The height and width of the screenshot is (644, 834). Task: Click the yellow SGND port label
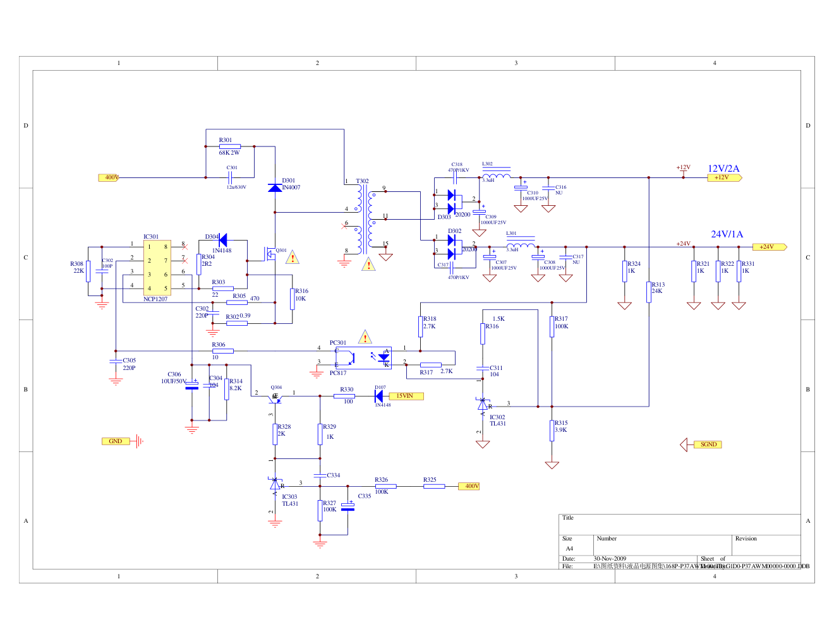click(708, 444)
